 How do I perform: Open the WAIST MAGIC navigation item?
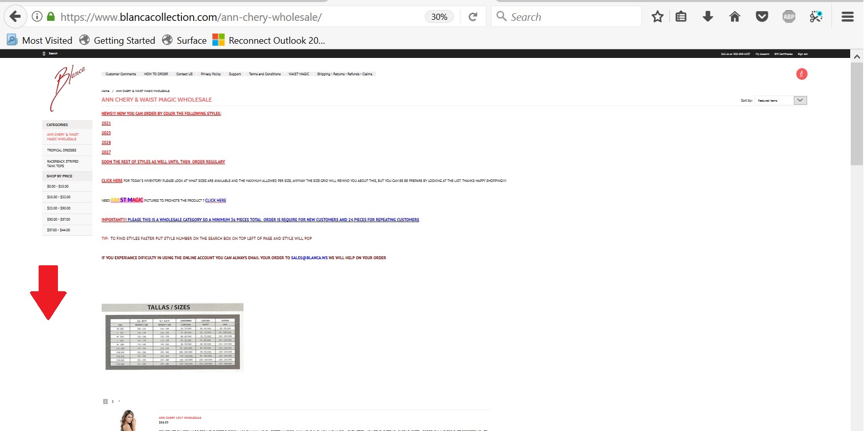299,74
